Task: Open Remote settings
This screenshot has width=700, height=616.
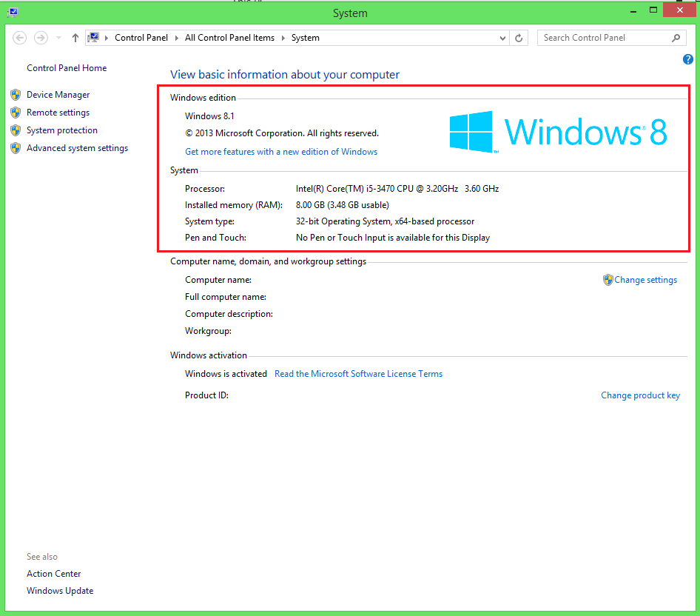Action: 58,113
